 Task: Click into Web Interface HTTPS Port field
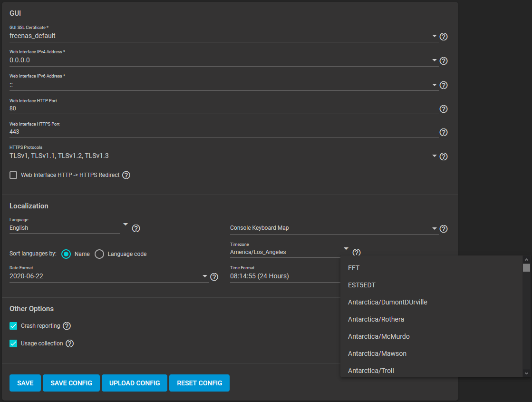[x=223, y=132]
